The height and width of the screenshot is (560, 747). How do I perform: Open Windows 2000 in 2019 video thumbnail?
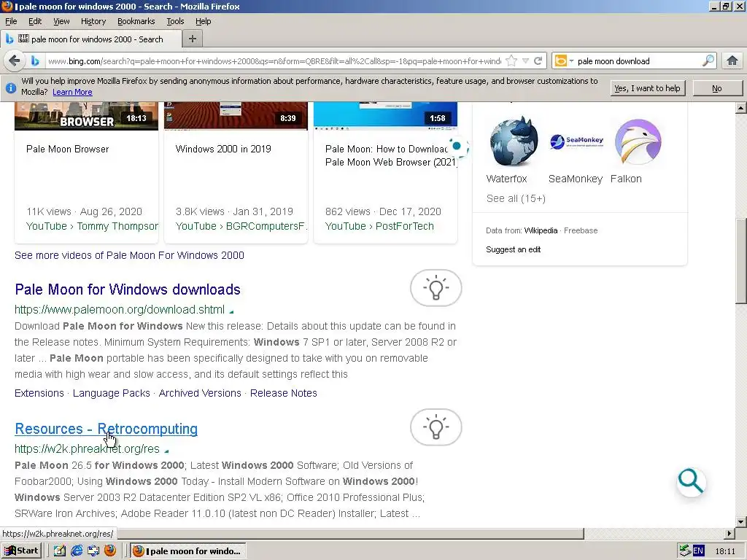pyautogui.click(x=236, y=116)
